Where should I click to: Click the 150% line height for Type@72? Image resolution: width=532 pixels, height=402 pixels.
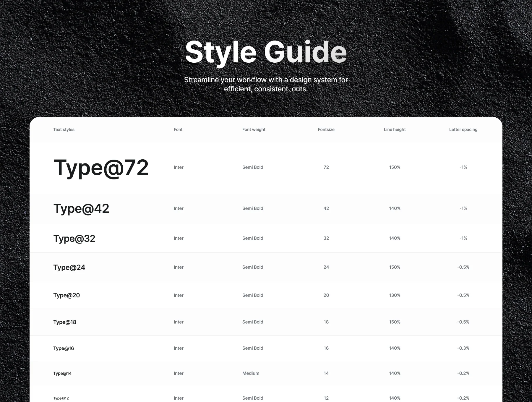pyautogui.click(x=395, y=167)
